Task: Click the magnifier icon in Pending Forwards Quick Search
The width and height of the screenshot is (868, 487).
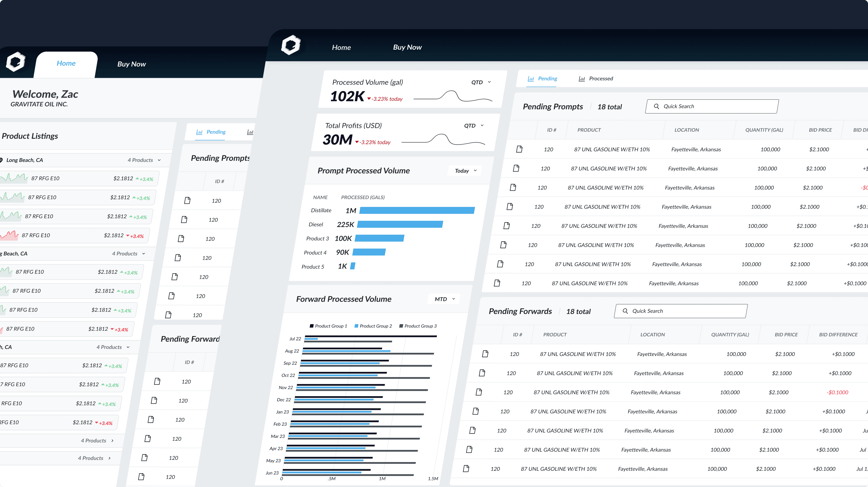Action: point(625,311)
